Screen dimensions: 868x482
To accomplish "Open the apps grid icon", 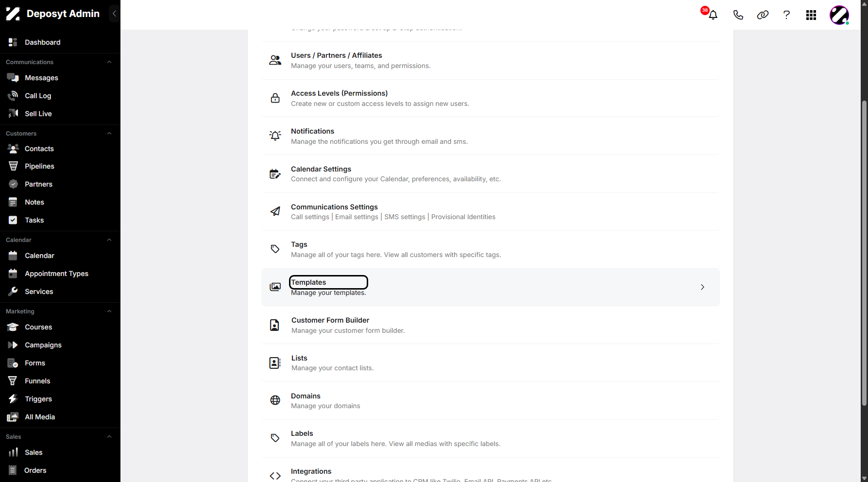I will click(x=811, y=15).
